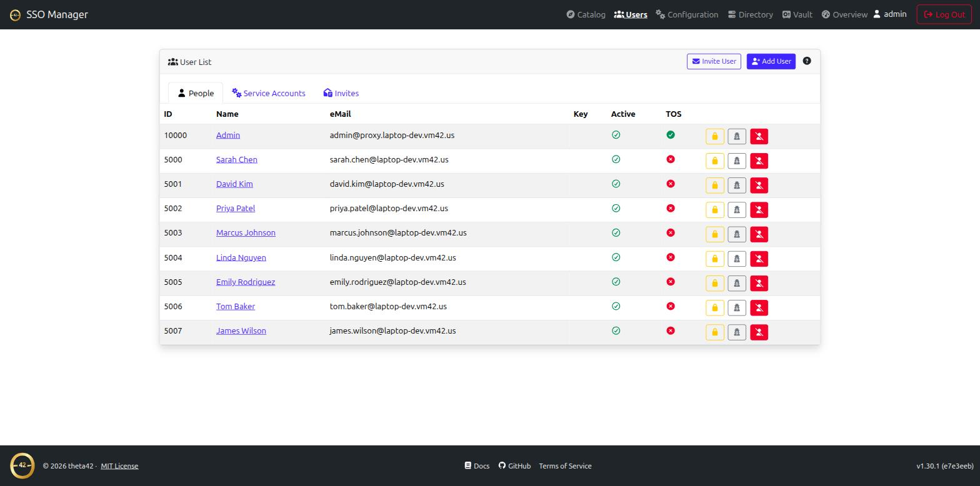Screen dimensions: 980x486
Task: Click the eMail column header
Action: click(341, 114)
